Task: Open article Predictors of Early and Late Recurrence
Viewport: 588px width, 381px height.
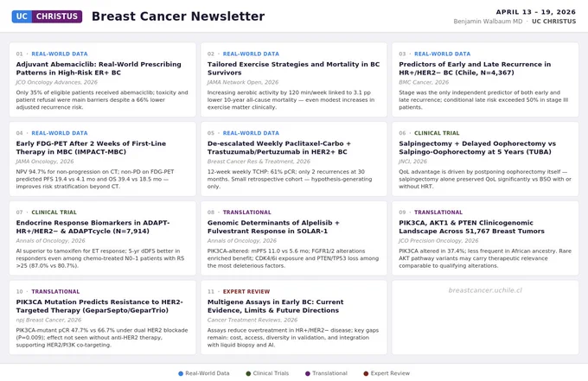Action: 475,68
